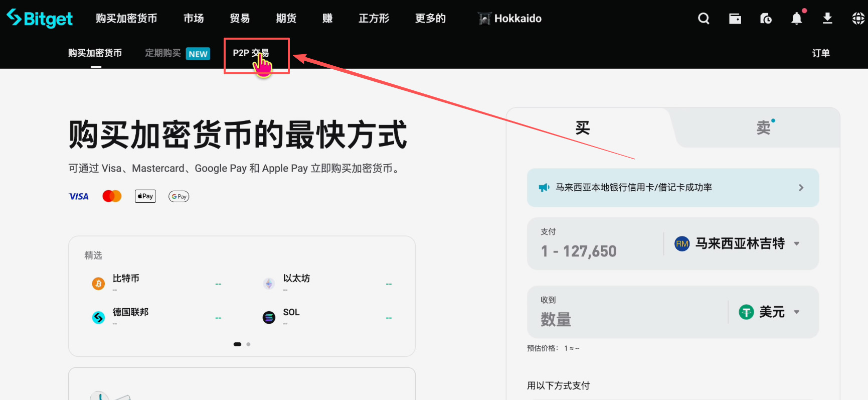Click the green Tether coin icon
The width and height of the screenshot is (868, 400).
coord(746,312)
